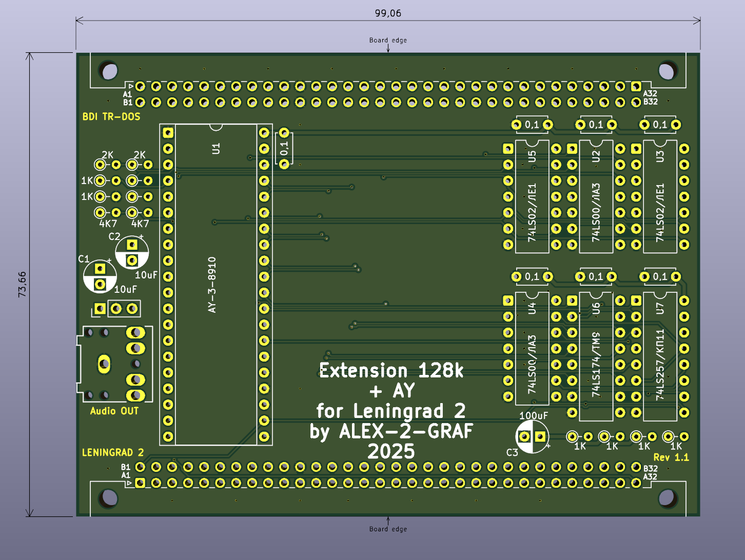
Task: Click the top-left mounting hole
Action: (x=109, y=71)
